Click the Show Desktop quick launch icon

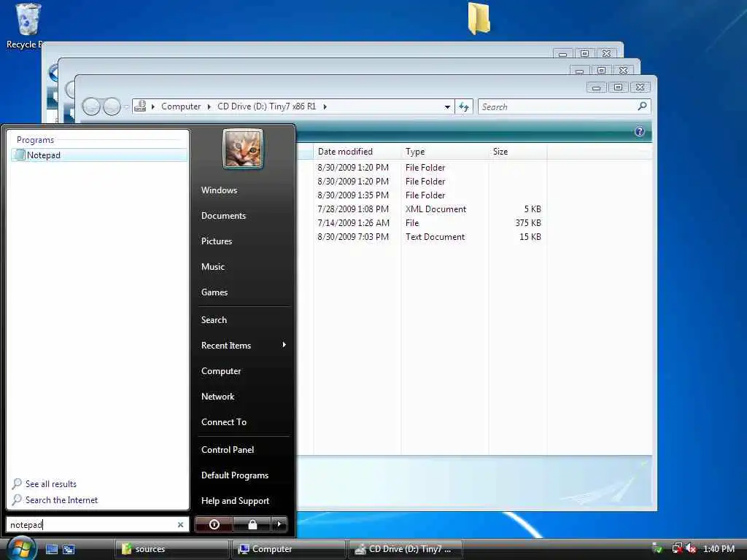(x=52, y=550)
